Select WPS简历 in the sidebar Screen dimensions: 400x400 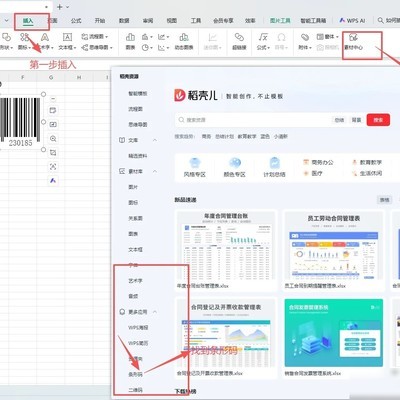point(138,343)
